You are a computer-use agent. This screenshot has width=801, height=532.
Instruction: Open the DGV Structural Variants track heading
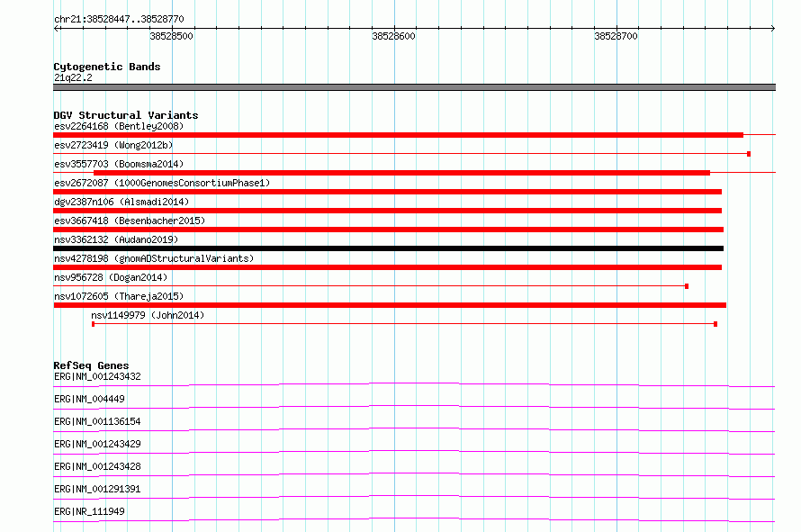pyautogui.click(x=126, y=115)
